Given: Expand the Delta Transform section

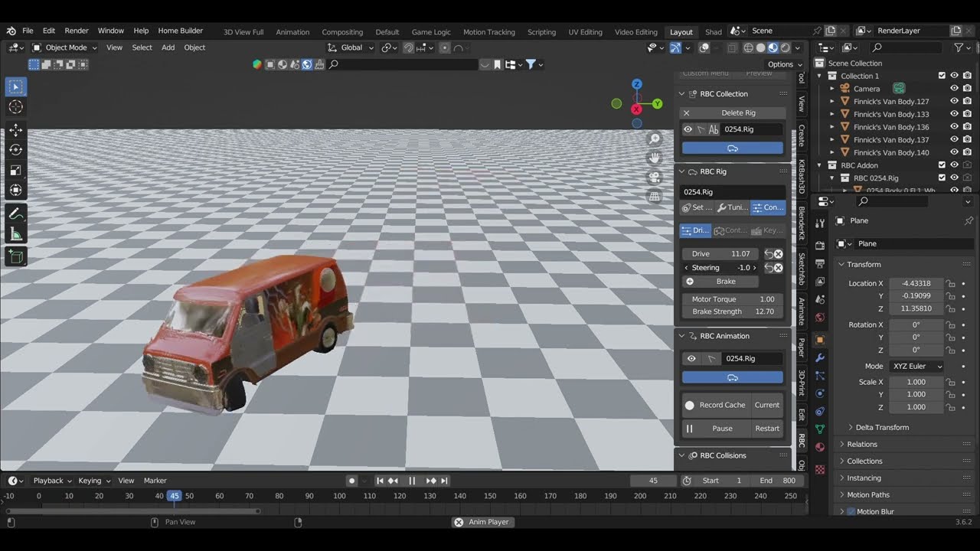Looking at the screenshot, I should 882,427.
